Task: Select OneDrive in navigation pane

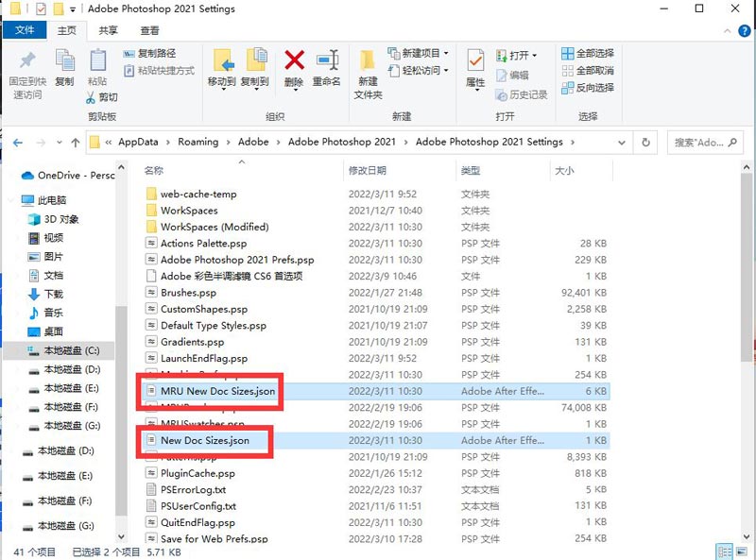Action: [67, 176]
